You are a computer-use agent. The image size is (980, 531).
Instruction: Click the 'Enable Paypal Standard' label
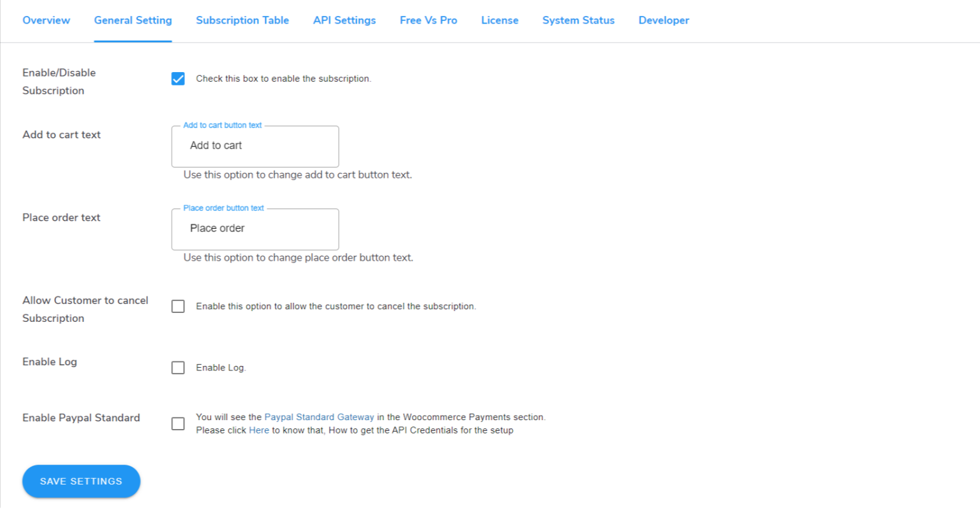coord(81,418)
